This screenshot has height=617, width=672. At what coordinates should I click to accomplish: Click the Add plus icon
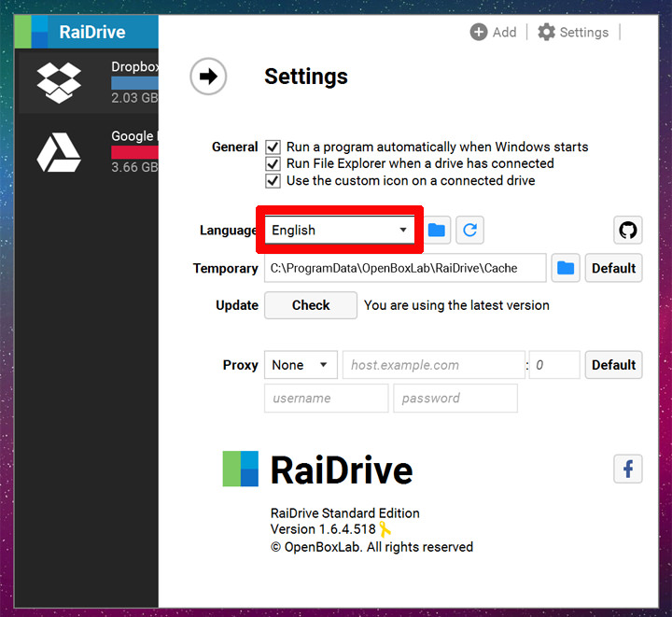(479, 32)
